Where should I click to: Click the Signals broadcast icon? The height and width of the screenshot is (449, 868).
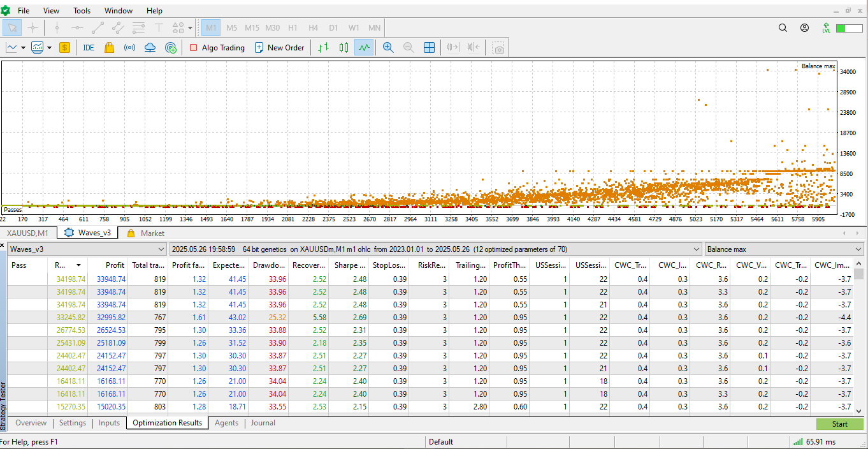tap(129, 48)
